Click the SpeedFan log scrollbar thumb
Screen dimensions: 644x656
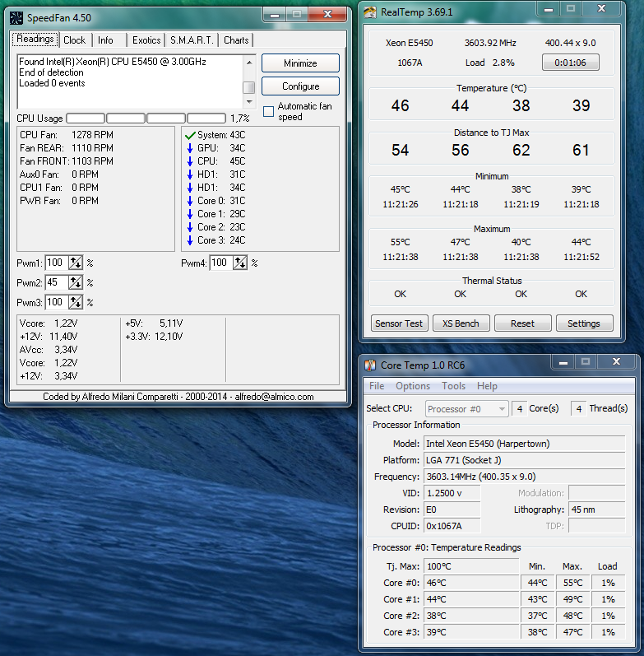point(249,87)
